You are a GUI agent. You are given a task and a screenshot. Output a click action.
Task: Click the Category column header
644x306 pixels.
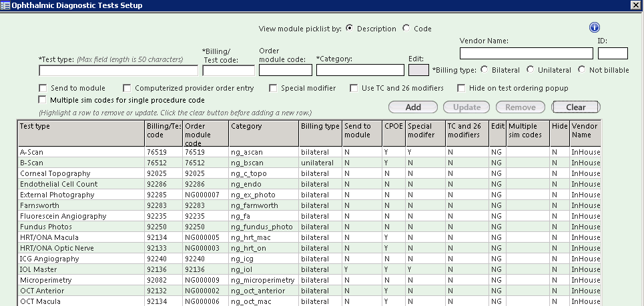click(x=264, y=133)
